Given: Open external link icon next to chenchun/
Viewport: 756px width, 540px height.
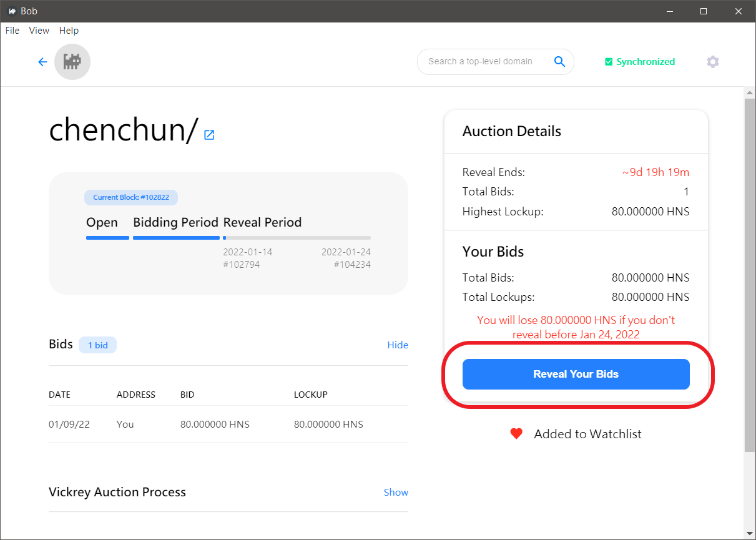Looking at the screenshot, I should [x=209, y=135].
